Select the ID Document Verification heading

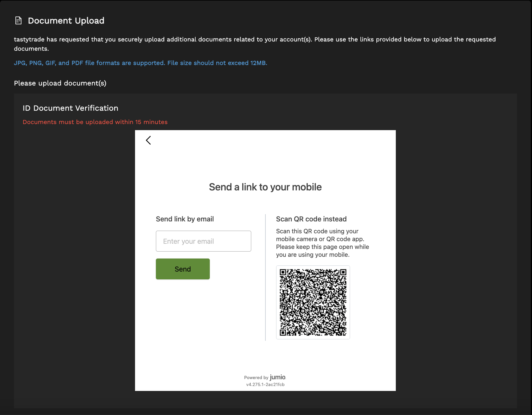70,108
